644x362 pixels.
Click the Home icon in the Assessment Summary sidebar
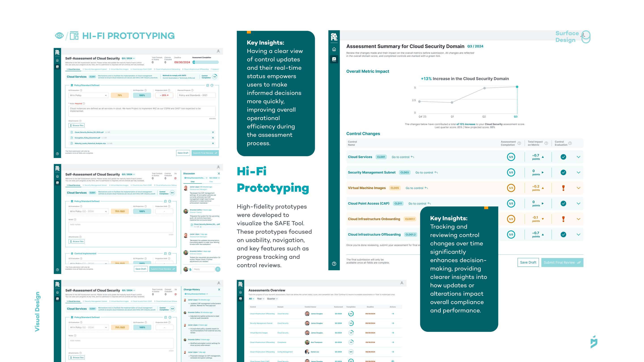pyautogui.click(x=334, y=49)
